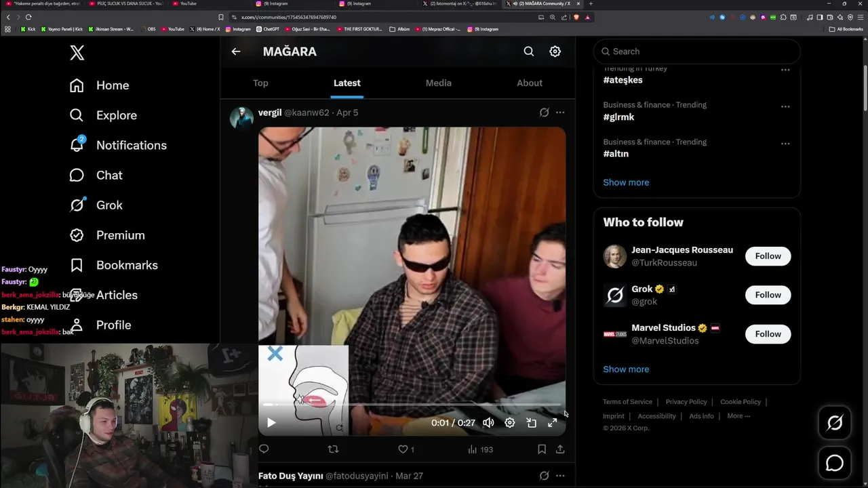Open the About tab
This screenshot has height=488, width=868.
point(530,83)
